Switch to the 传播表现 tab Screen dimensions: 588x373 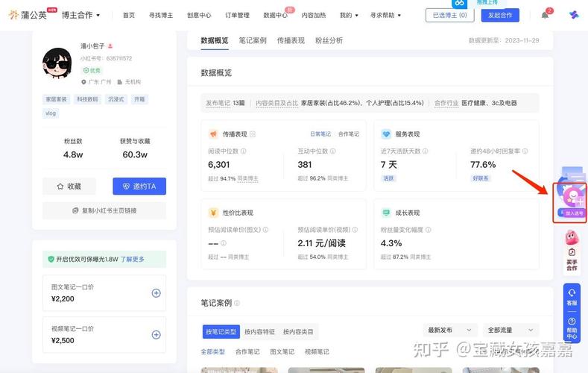pos(291,40)
